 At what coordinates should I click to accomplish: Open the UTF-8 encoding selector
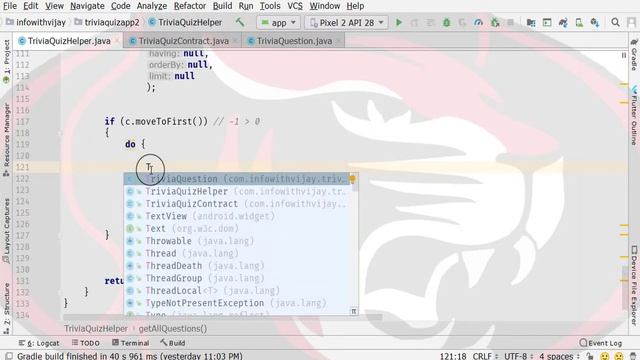click(518, 356)
